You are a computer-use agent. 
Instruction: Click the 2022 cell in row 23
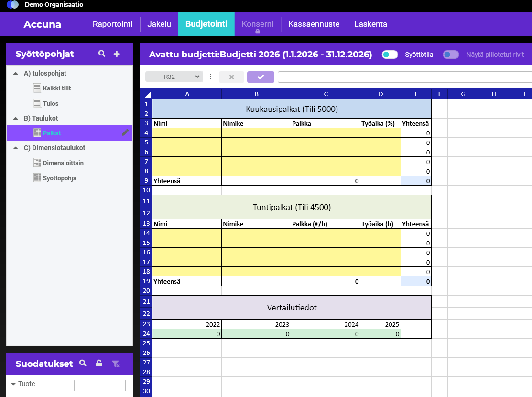coord(187,324)
